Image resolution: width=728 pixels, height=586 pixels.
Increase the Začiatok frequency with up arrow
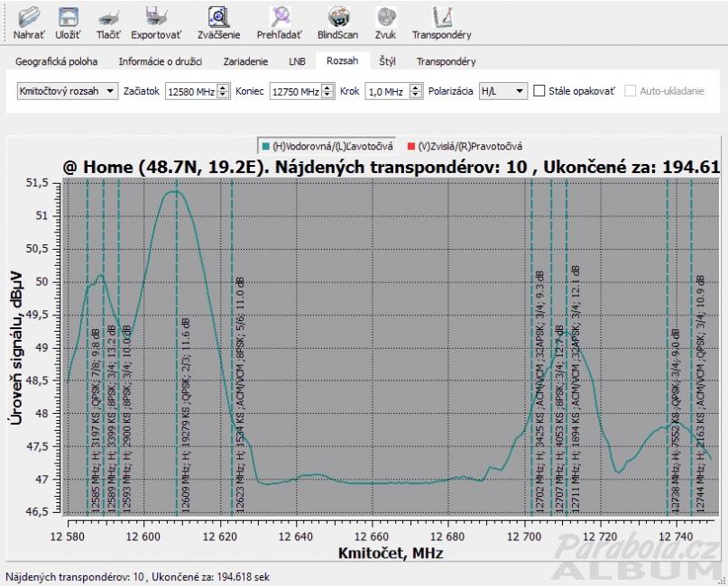pos(224,87)
